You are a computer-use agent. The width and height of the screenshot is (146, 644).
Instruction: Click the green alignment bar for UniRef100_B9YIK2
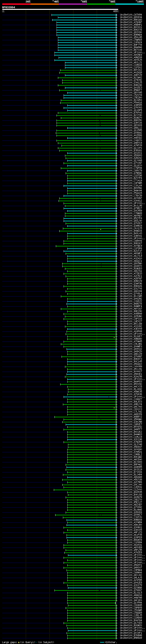coord(89,70)
